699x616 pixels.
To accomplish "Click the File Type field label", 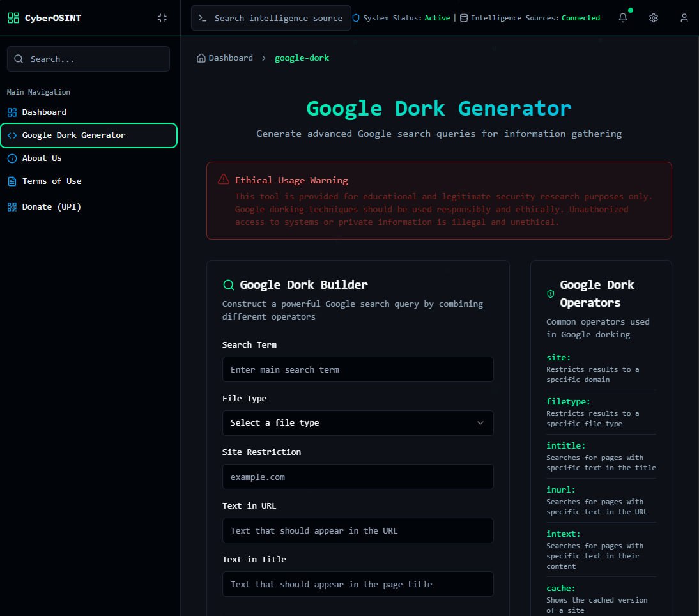I will 244,399.
